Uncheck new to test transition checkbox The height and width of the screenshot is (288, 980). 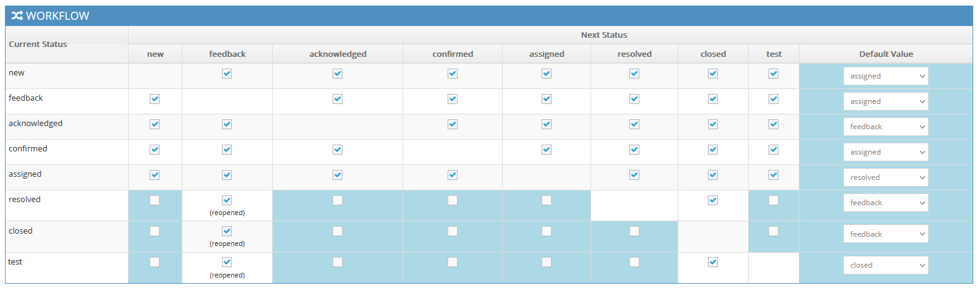(x=773, y=74)
